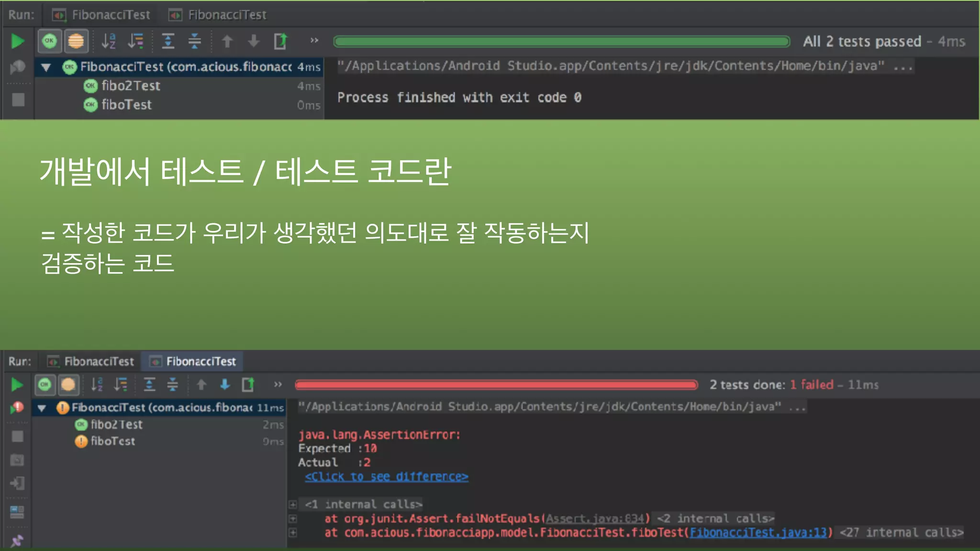Click 'Process finished with exit code 0' output

click(x=459, y=98)
